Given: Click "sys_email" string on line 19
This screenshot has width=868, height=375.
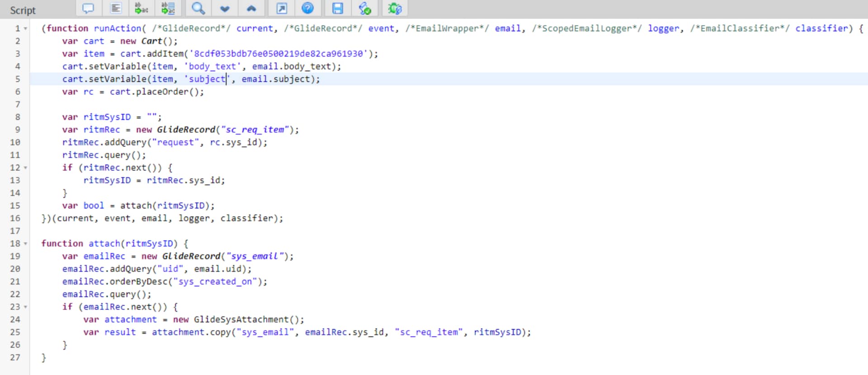Looking at the screenshot, I should (x=255, y=256).
